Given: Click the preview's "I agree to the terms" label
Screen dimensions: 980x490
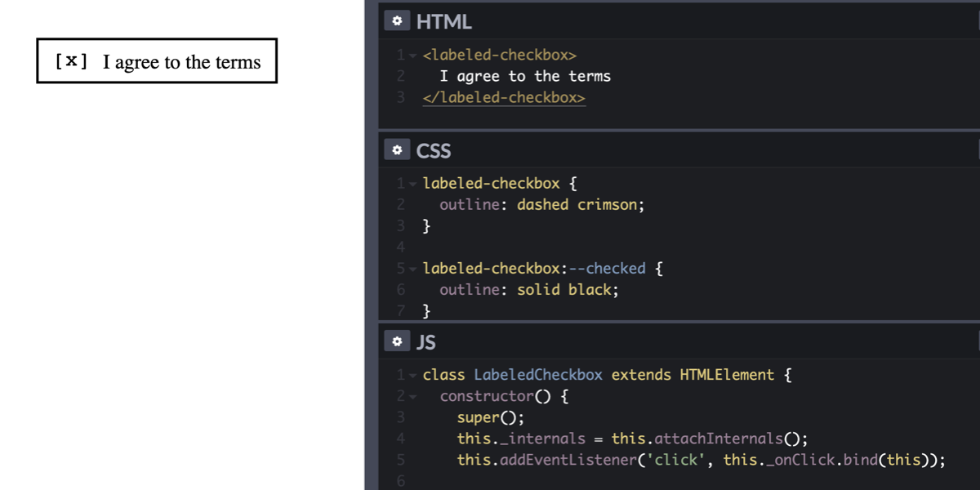Looking at the screenshot, I should tap(181, 62).
